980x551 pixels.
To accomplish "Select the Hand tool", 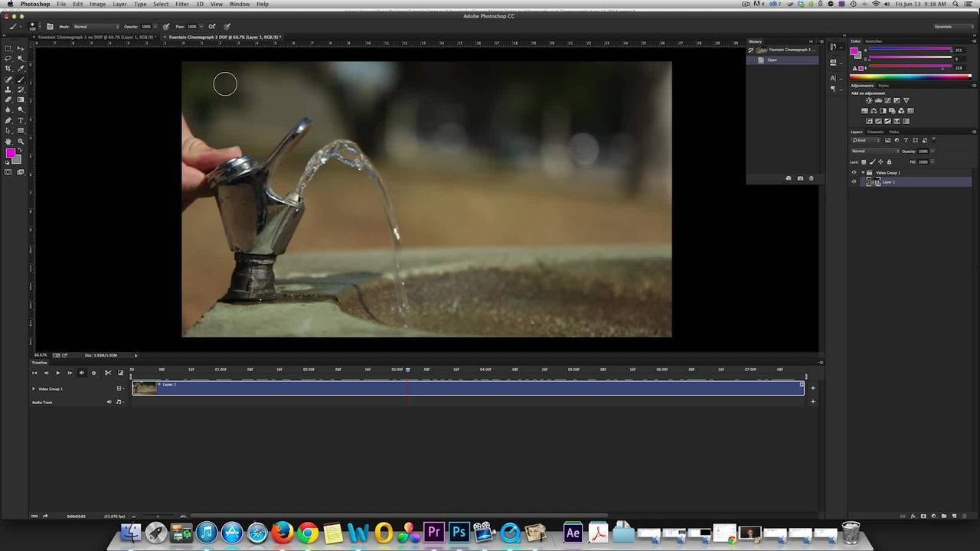I will [8, 142].
